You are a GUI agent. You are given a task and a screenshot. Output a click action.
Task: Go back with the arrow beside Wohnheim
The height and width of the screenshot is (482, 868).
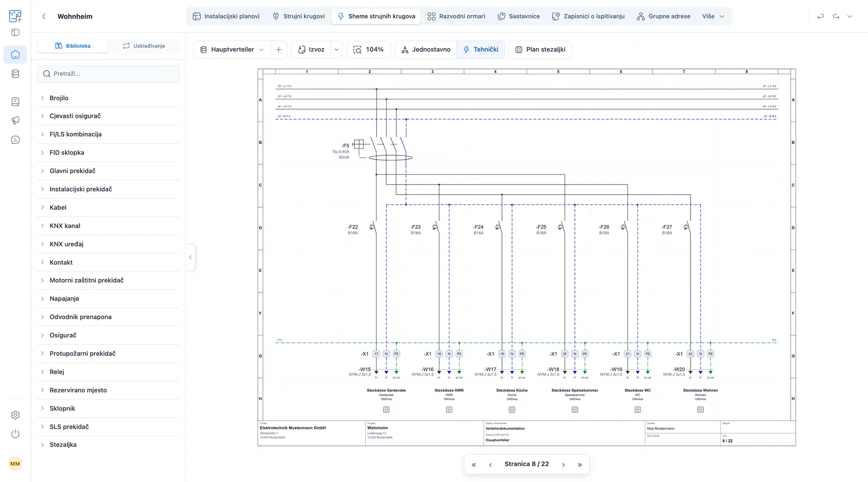(44, 16)
